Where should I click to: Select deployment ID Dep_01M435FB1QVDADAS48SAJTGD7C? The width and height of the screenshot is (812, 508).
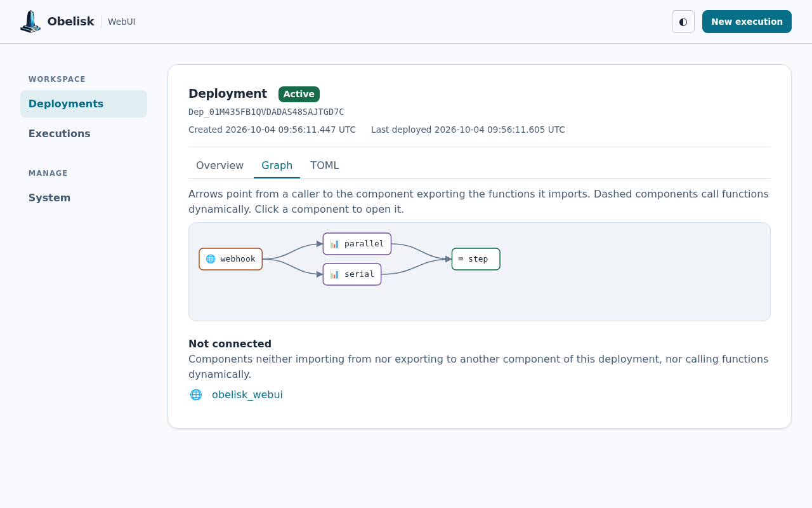click(266, 112)
